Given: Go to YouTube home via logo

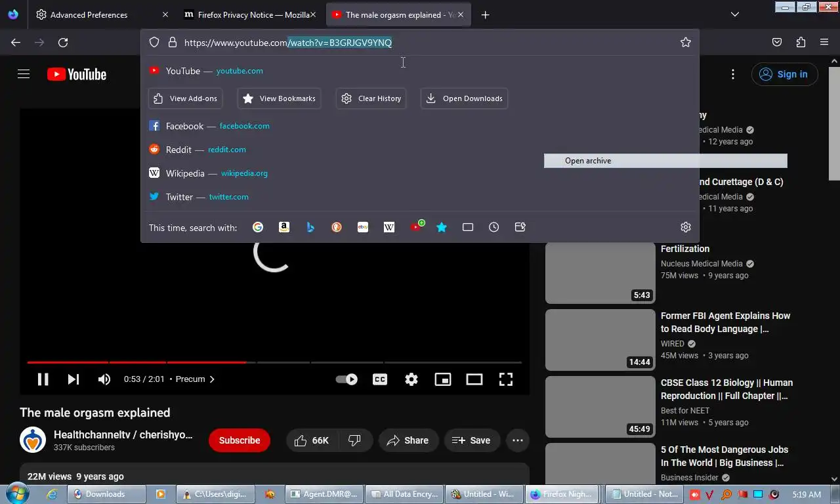Looking at the screenshot, I should [77, 74].
